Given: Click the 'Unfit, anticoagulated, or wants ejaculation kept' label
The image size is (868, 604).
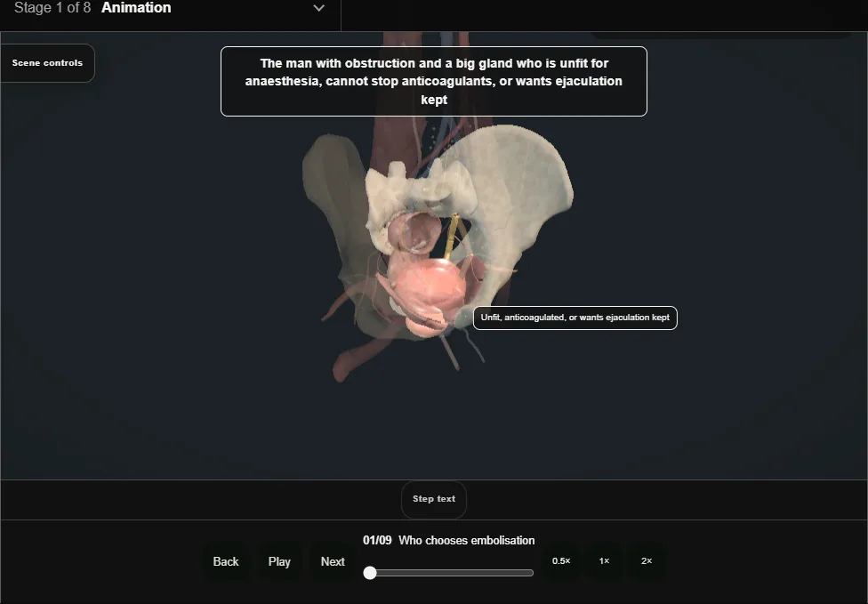Looking at the screenshot, I should click(575, 318).
